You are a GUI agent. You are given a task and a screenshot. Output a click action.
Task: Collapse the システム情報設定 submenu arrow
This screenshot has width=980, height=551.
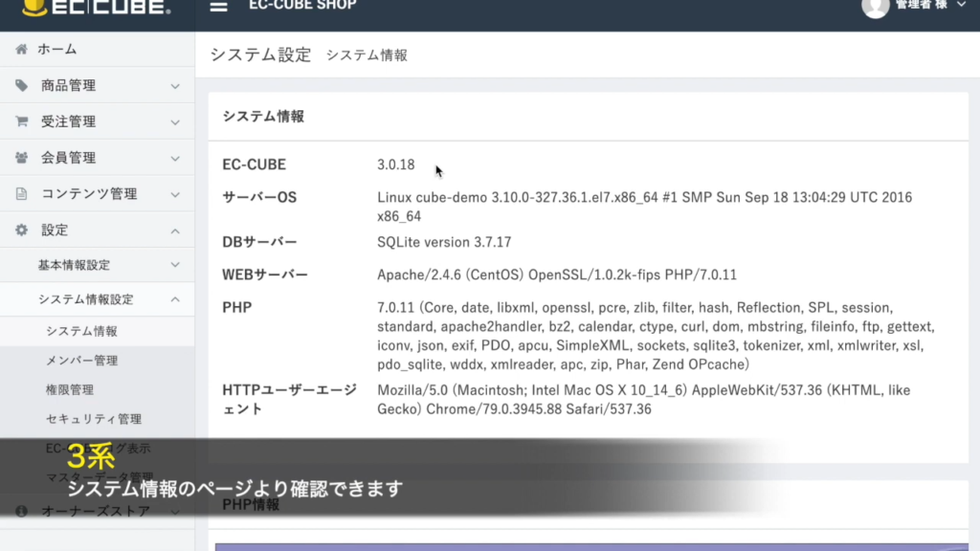[x=175, y=299]
